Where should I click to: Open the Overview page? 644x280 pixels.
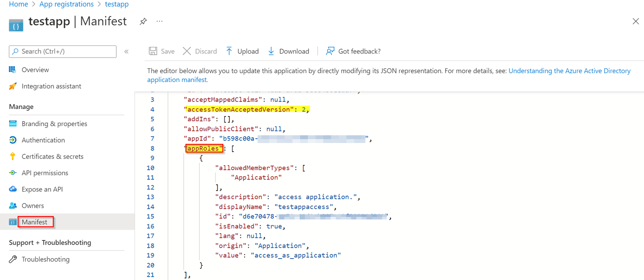coord(35,70)
